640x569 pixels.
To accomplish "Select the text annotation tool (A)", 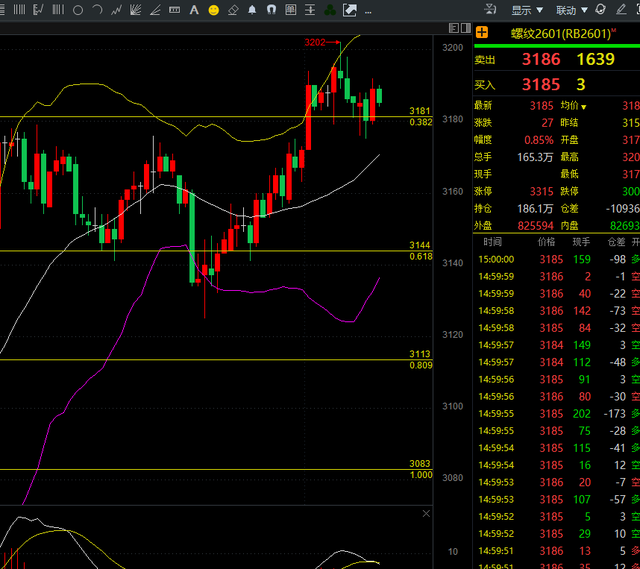I will [194, 10].
